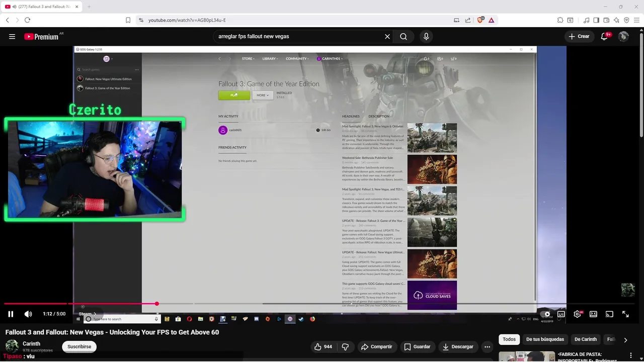This screenshot has width=644, height=362.
Task: Toggle subtitles in the player
Action: click(x=561, y=314)
